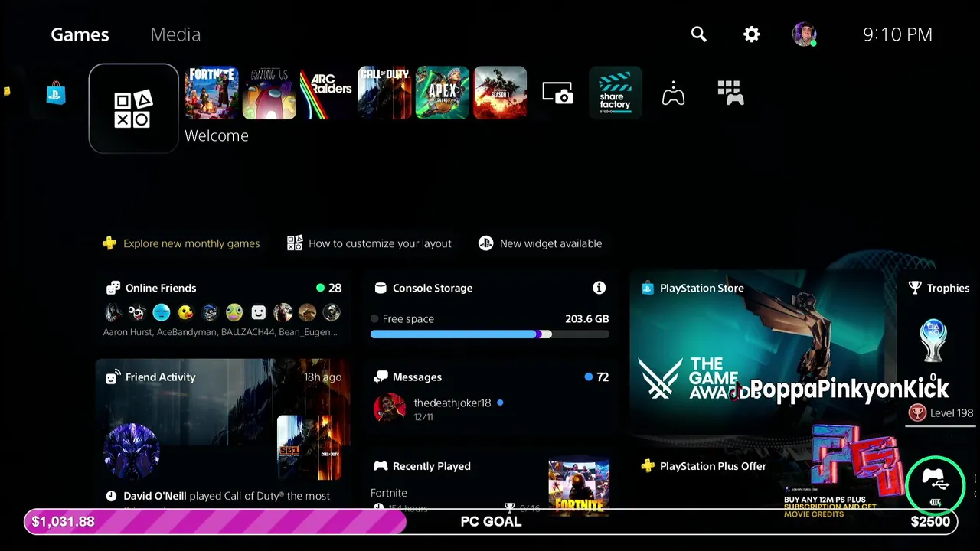Click the controller connection icon in green circle

coord(936,485)
